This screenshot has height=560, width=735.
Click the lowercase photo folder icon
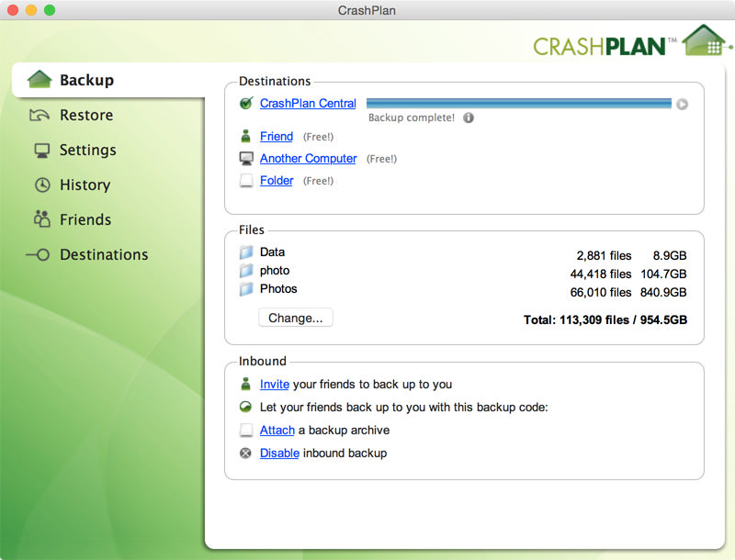click(x=246, y=271)
